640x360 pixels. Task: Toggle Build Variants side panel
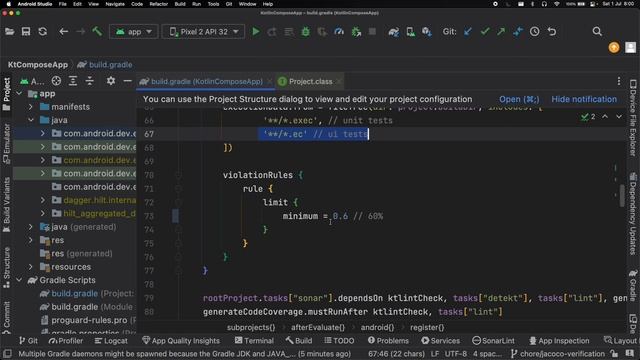[7, 205]
